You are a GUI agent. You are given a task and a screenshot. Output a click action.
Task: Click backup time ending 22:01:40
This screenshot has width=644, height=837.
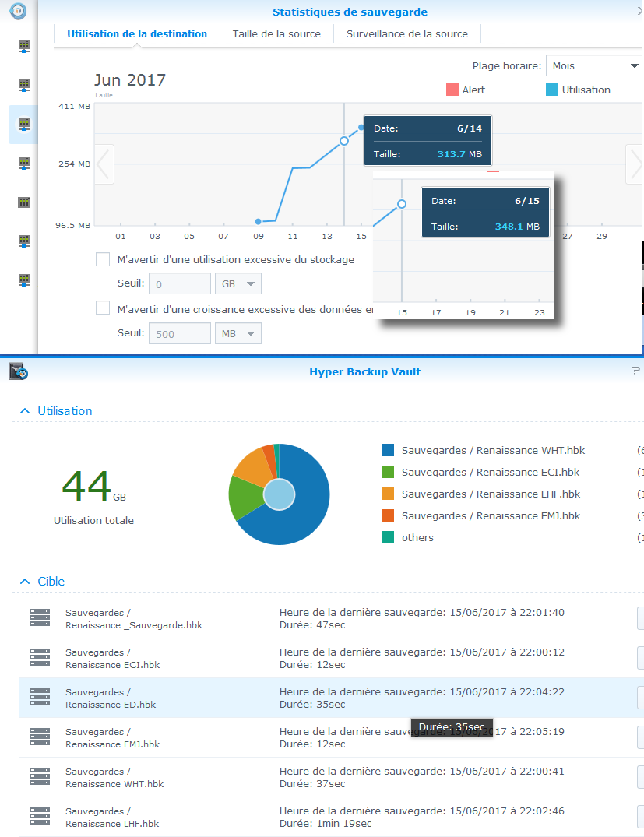(422, 612)
